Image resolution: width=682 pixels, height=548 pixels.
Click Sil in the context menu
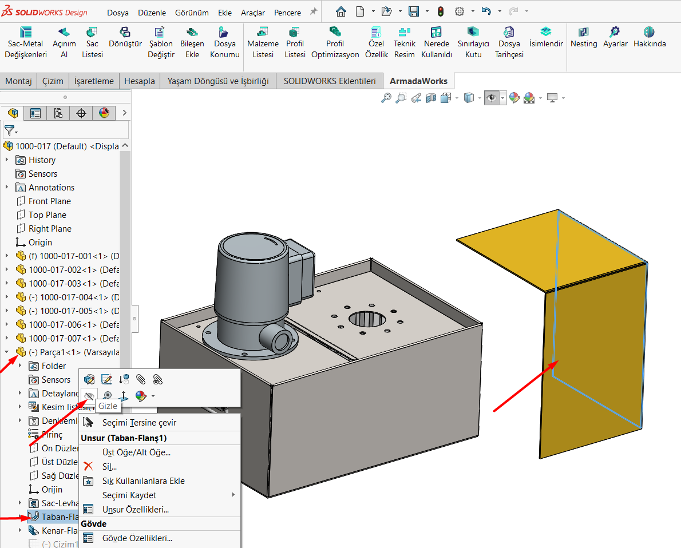tap(109, 466)
